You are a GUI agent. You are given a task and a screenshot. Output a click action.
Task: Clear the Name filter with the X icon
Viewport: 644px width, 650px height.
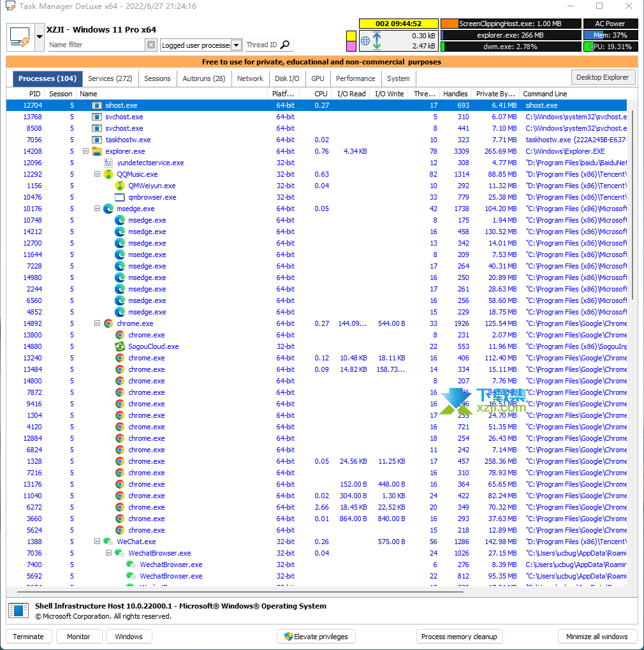(x=151, y=45)
